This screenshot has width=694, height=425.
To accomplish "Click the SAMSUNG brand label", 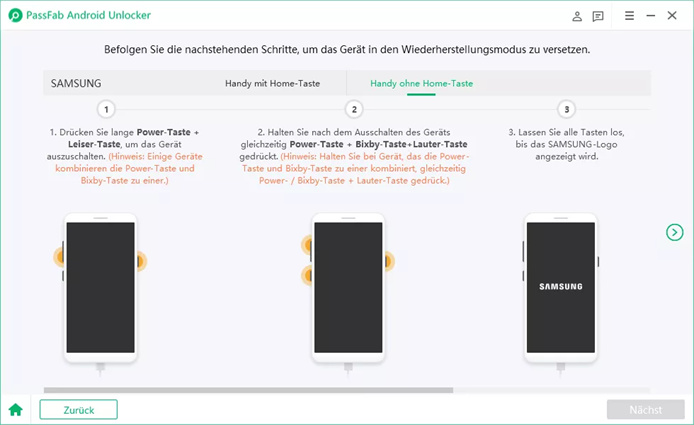I will (76, 83).
